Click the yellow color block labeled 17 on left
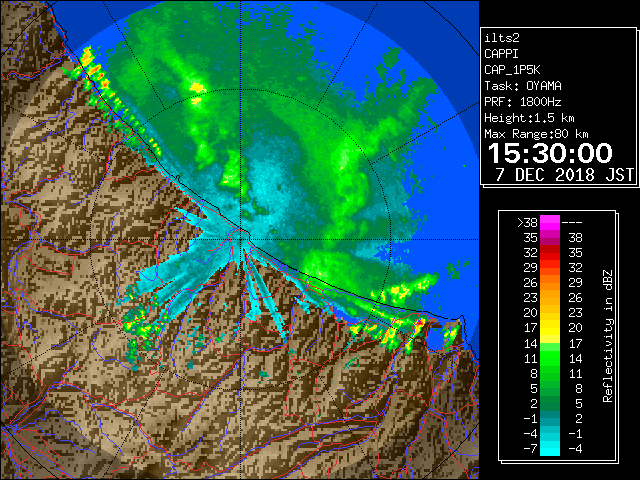Screen dimensions: 640x480 coord(550,328)
